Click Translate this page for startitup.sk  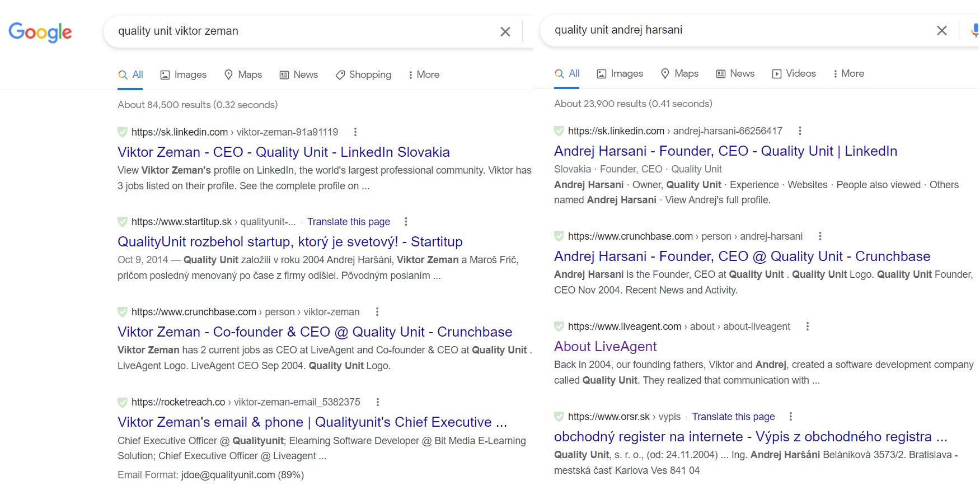coord(348,222)
